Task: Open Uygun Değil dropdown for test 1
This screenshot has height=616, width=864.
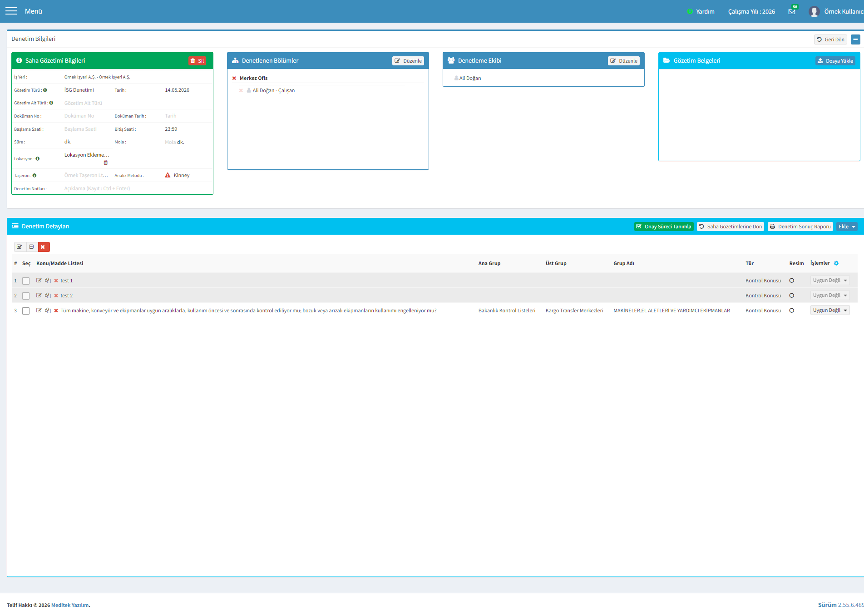Action: 830,281
